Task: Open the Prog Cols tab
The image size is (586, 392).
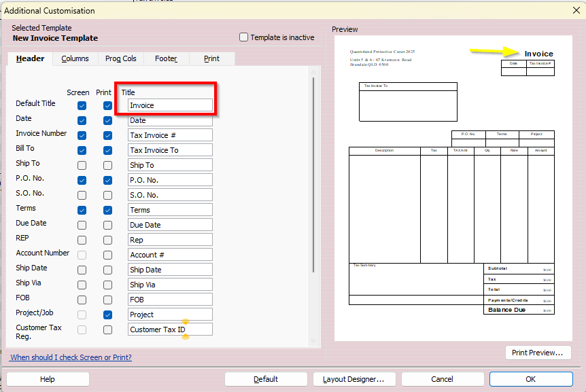Action: pyautogui.click(x=121, y=58)
